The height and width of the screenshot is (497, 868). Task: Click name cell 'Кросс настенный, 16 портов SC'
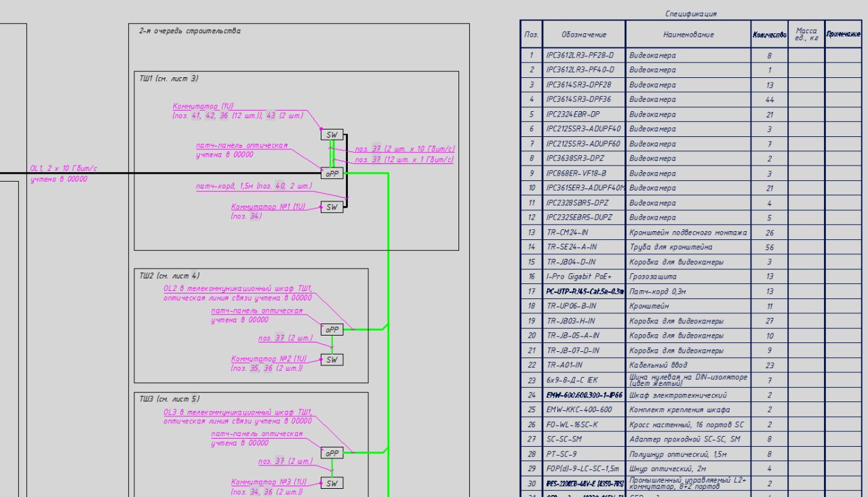(x=688, y=424)
